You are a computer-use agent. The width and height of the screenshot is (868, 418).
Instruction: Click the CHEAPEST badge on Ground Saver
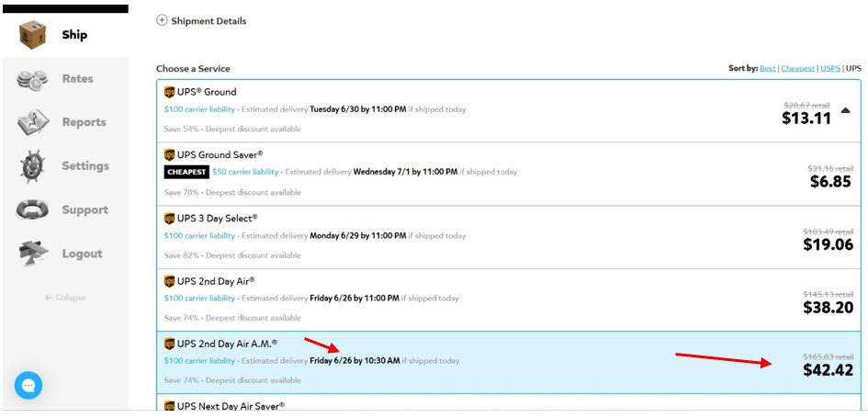pyautogui.click(x=186, y=172)
